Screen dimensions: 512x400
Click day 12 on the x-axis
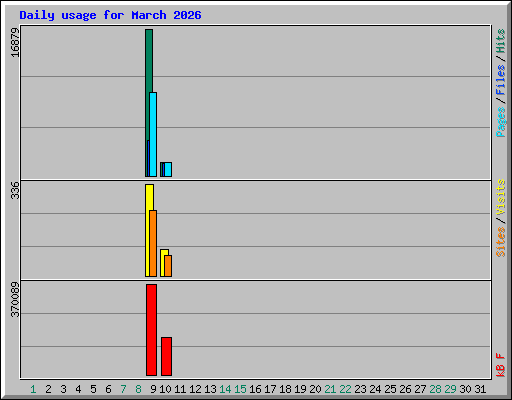click(195, 389)
